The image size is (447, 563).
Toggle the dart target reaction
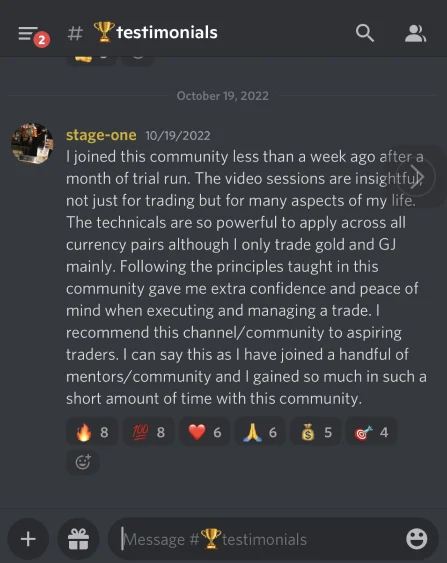coord(371,432)
